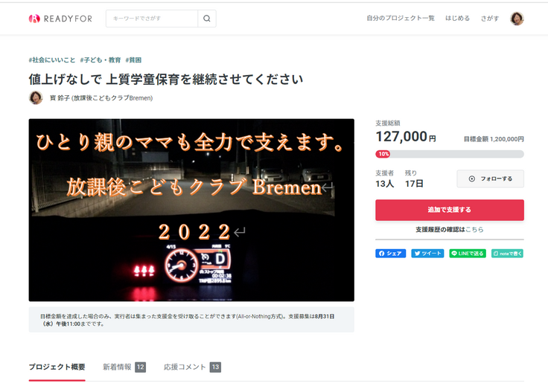
Task: Write about the project on note
Action: click(x=508, y=254)
